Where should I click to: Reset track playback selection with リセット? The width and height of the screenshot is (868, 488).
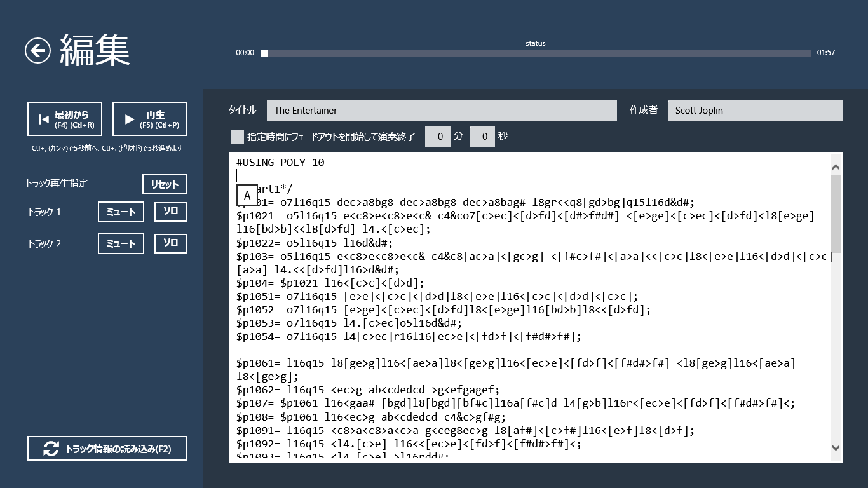(x=165, y=184)
